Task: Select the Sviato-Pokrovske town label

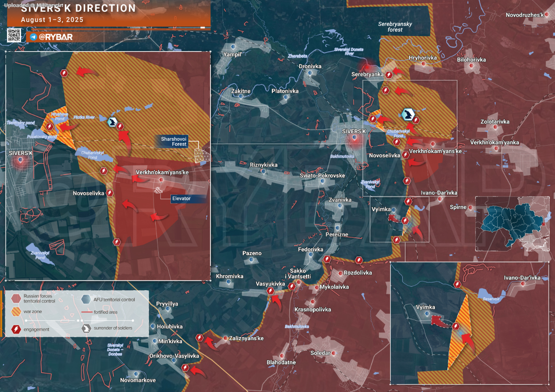Action: pos(322,176)
